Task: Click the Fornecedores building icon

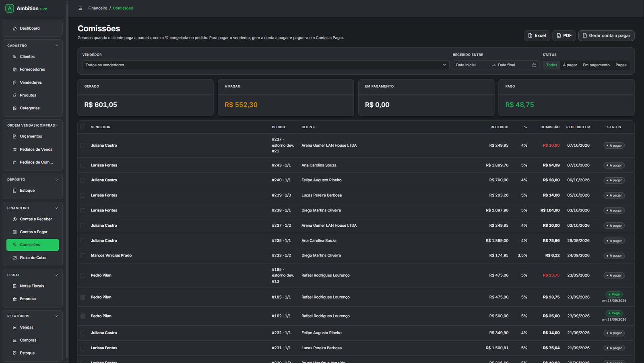Action: coord(15,70)
